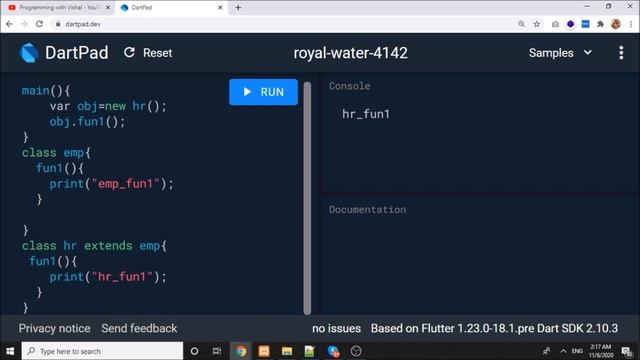
Task: Open the Chrome profile avatar
Action: [616, 24]
